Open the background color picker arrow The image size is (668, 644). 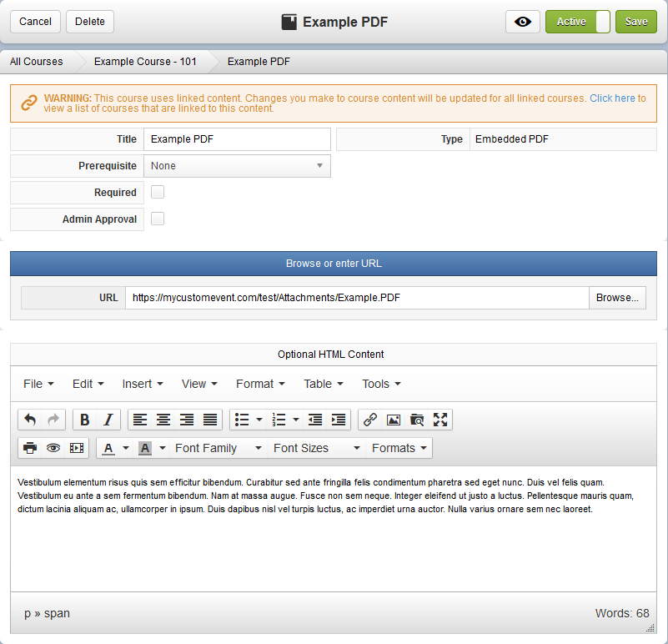click(x=163, y=448)
